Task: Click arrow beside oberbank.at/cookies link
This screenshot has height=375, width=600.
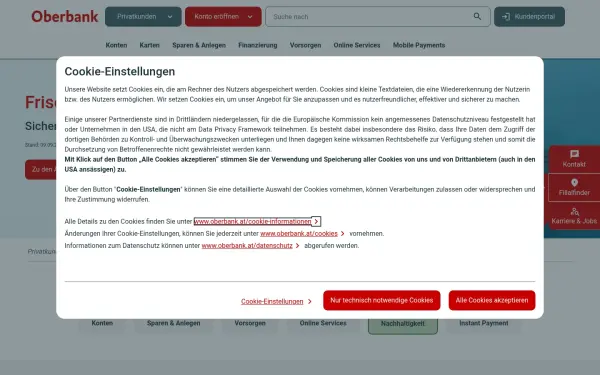Action: [342, 233]
